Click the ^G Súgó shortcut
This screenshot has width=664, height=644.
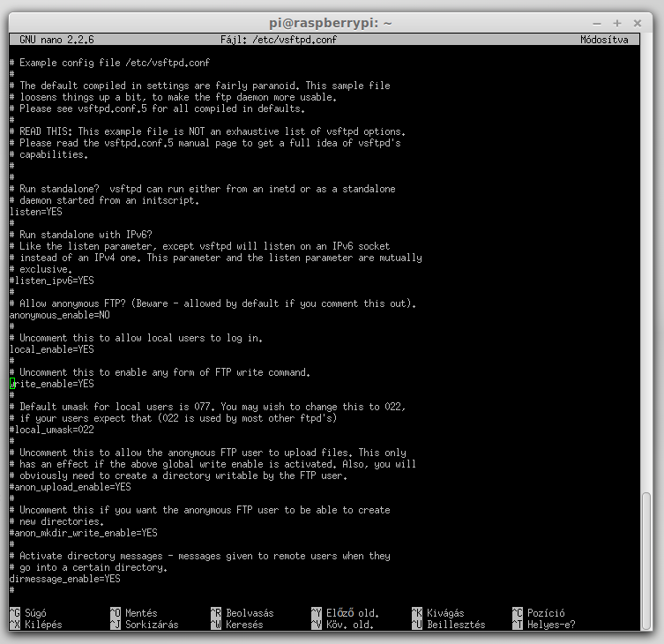pos(28,613)
